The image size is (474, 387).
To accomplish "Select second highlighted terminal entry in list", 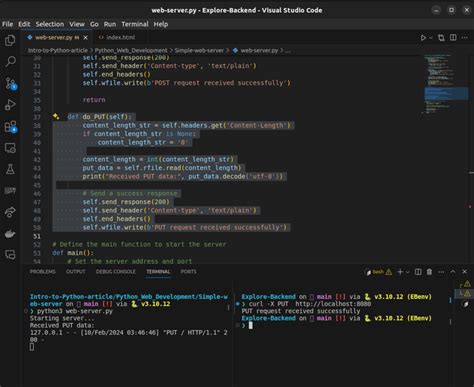I will tap(464, 293).
